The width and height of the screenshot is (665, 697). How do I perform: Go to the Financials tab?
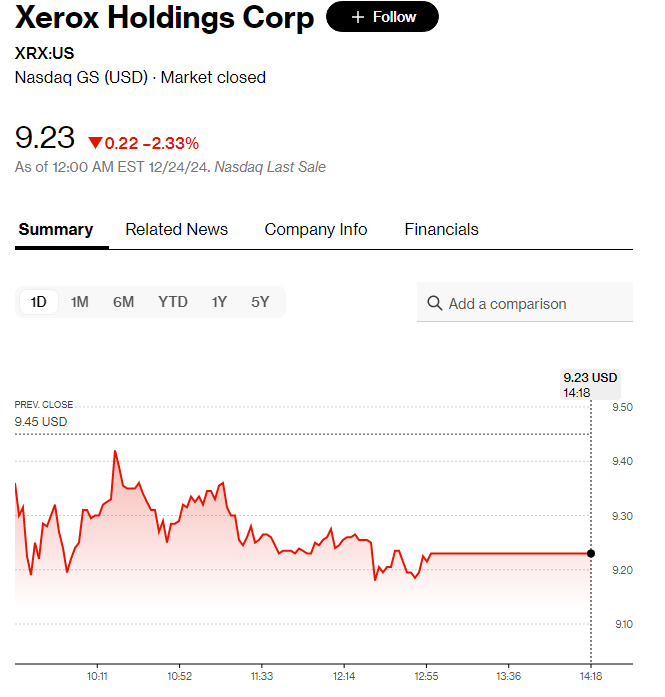click(x=441, y=229)
